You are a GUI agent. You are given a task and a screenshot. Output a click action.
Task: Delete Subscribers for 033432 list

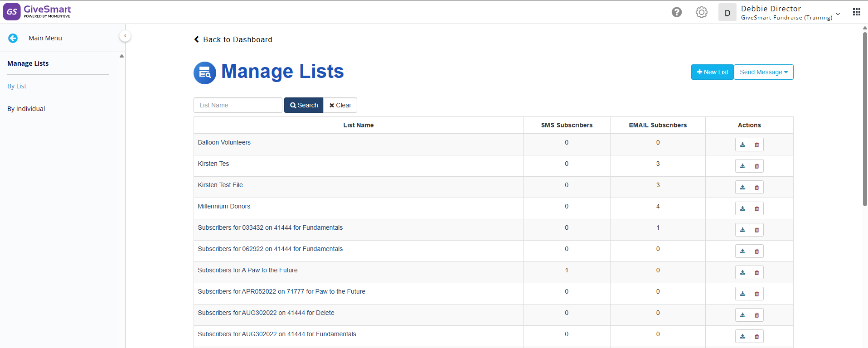756,230
